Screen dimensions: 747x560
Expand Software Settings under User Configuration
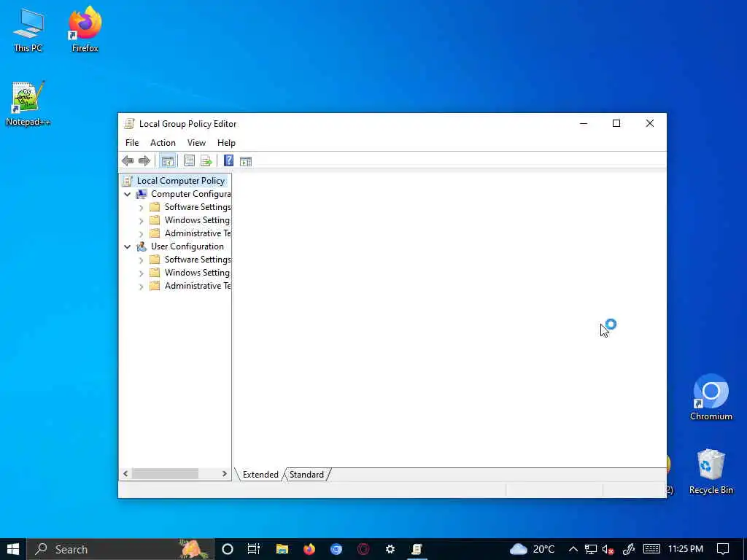click(x=141, y=260)
